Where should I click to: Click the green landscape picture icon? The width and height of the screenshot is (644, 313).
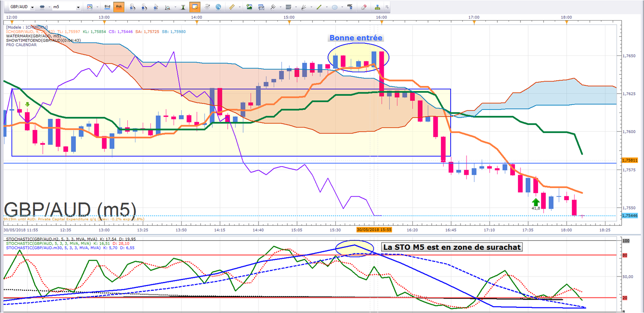pyautogui.click(x=249, y=7)
